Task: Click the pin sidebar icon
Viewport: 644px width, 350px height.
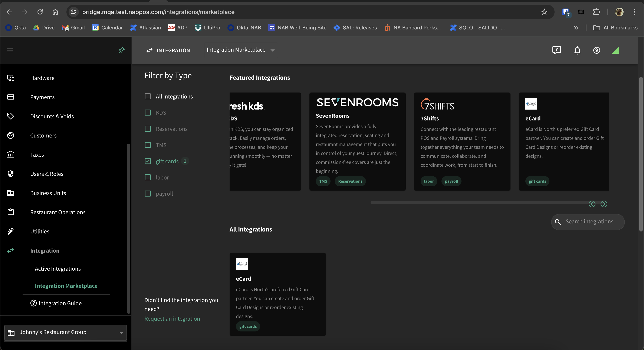Action: coord(121,50)
